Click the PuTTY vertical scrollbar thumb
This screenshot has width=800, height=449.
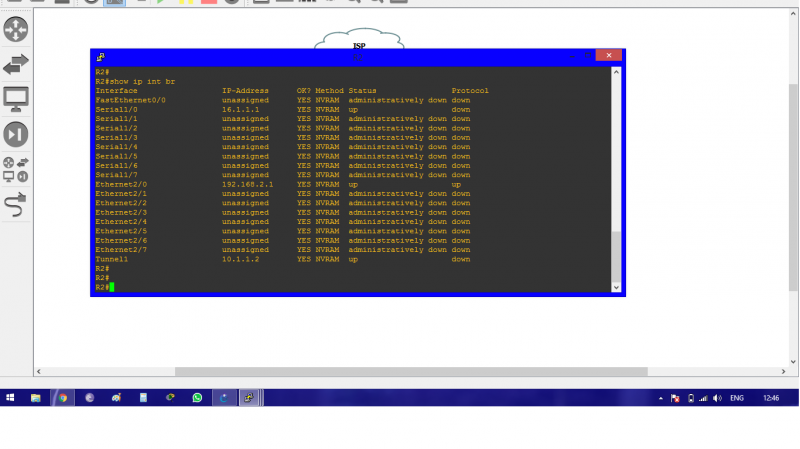(616, 256)
